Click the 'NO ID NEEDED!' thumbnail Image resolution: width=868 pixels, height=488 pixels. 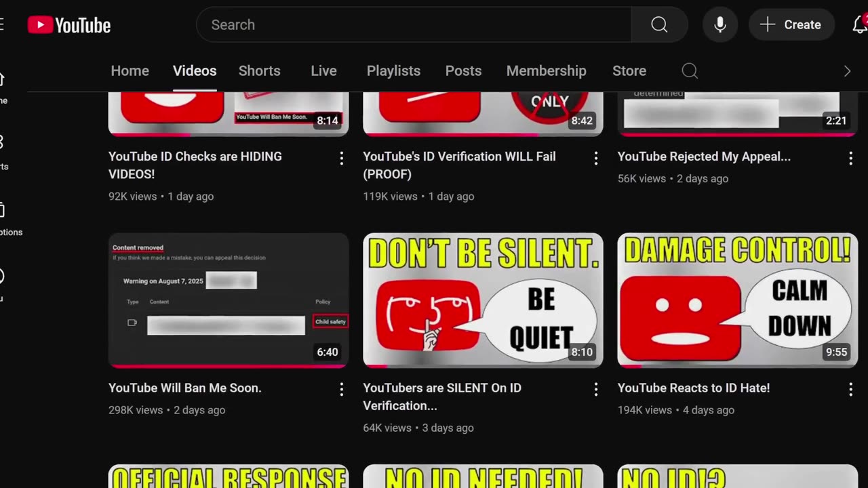(x=483, y=476)
